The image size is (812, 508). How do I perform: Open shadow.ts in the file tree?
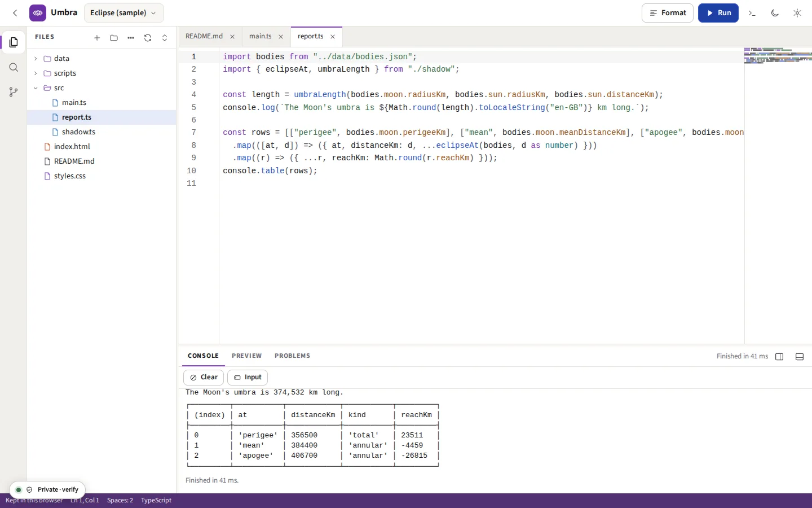101,132
